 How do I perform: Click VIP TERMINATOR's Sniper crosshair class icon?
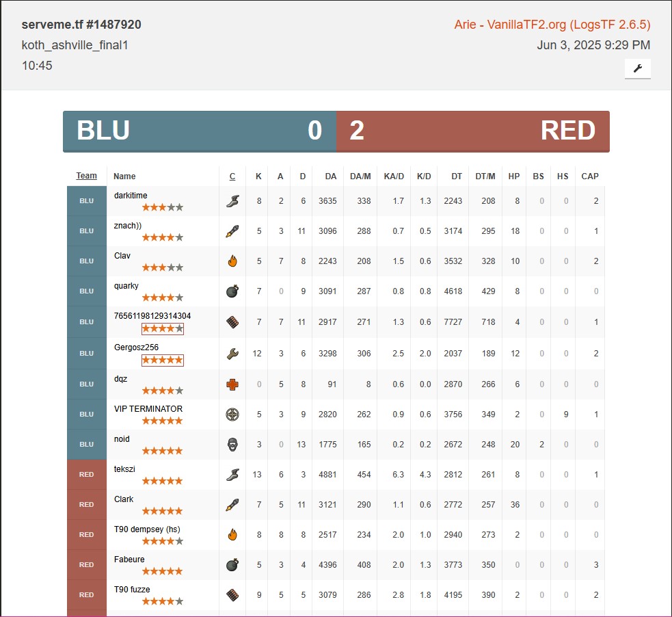(x=232, y=415)
